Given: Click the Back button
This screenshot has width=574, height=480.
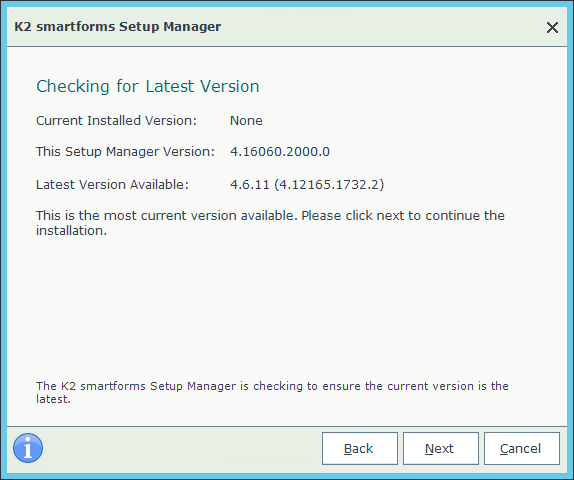Looking at the screenshot, I should pos(359,449).
